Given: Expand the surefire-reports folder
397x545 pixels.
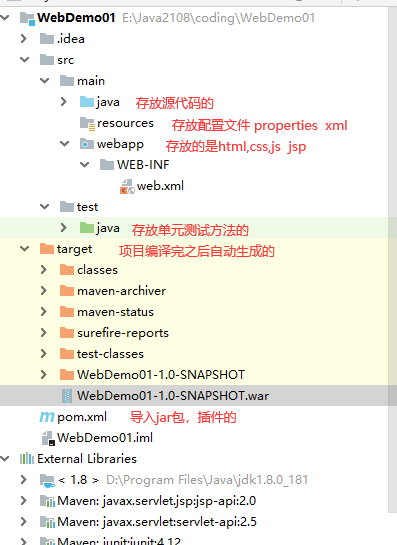Looking at the screenshot, I should point(43,332).
